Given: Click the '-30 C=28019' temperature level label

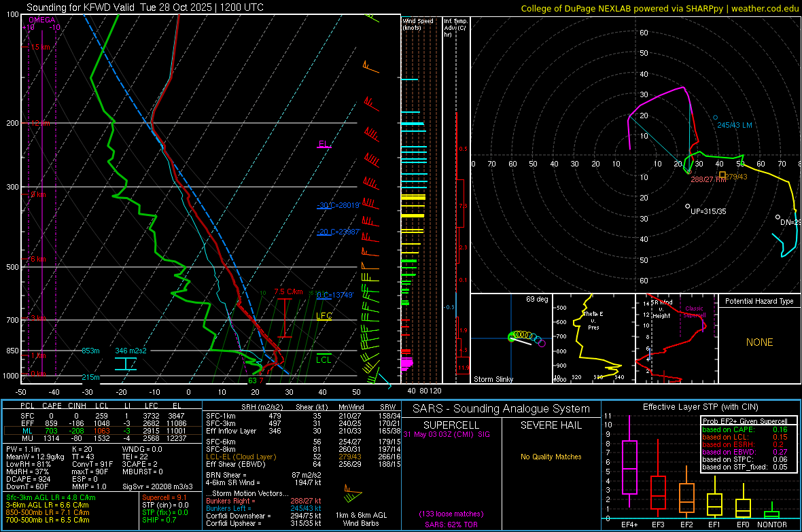Looking at the screenshot, I should 338,205.
